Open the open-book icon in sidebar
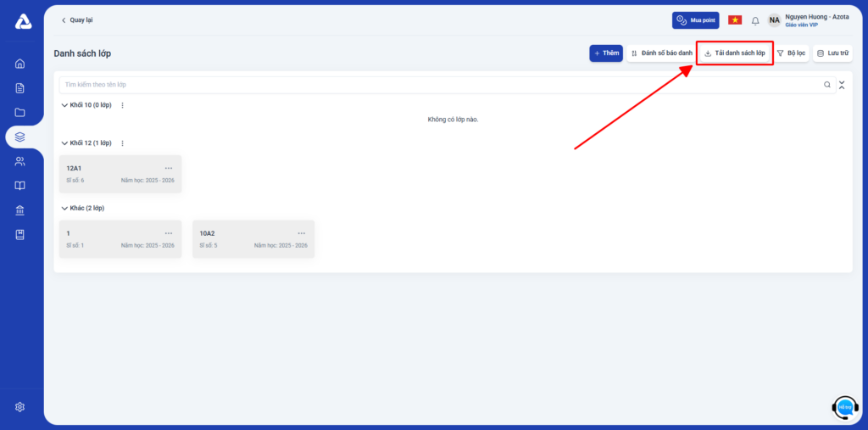 pos(20,186)
